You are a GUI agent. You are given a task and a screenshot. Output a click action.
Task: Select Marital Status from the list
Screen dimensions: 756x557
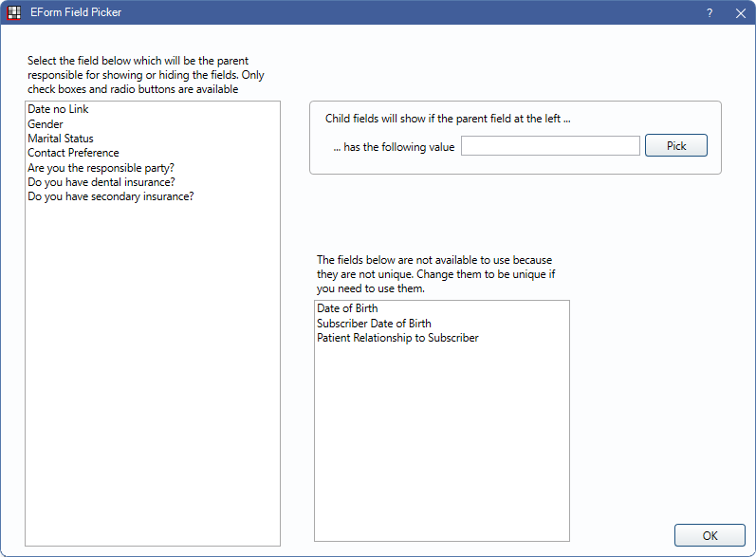pyautogui.click(x=61, y=139)
